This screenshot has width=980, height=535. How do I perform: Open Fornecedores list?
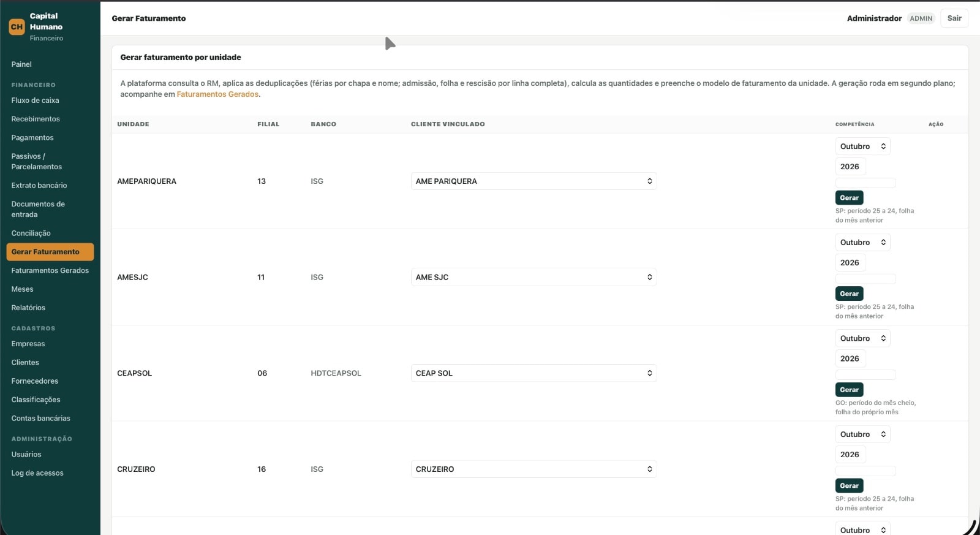pyautogui.click(x=35, y=381)
